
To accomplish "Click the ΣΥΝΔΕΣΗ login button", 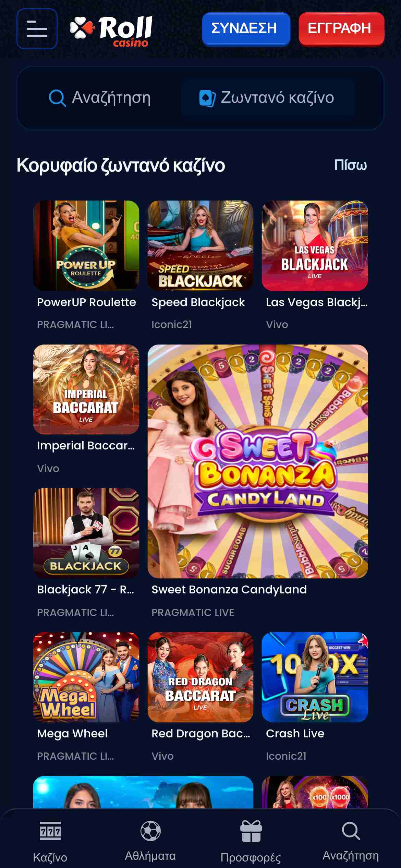I will (x=246, y=28).
